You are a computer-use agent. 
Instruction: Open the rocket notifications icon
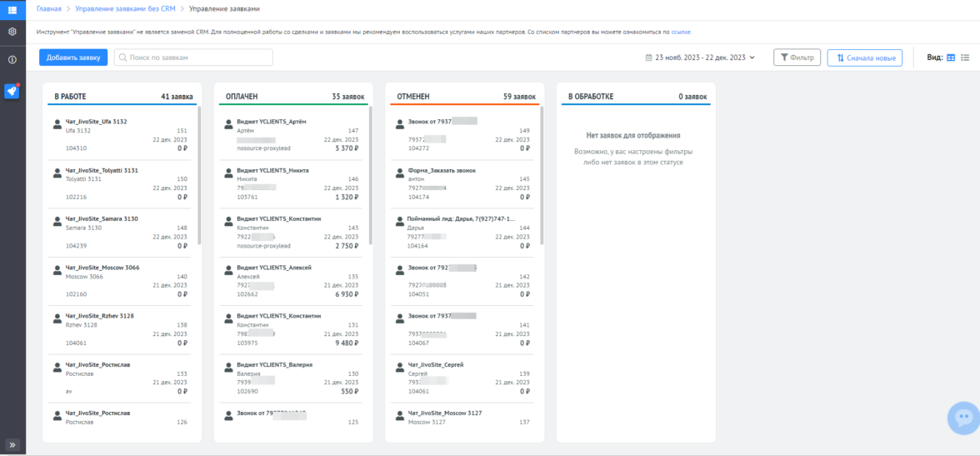tap(12, 91)
